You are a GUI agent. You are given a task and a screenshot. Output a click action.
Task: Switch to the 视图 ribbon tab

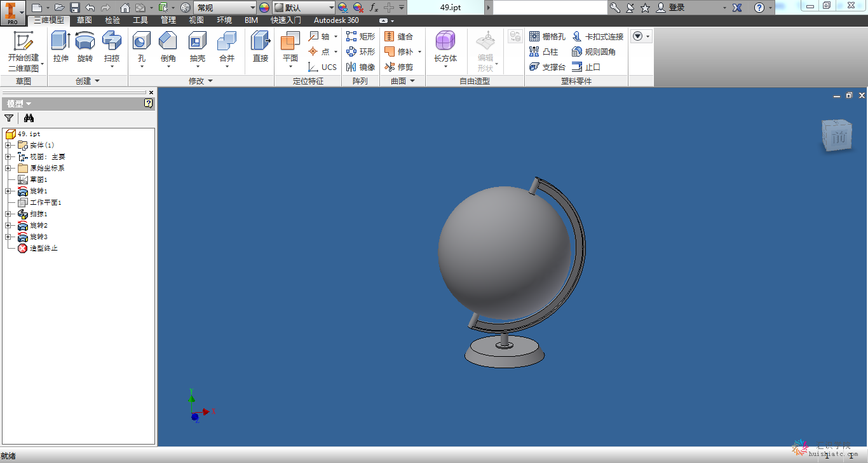(196, 20)
